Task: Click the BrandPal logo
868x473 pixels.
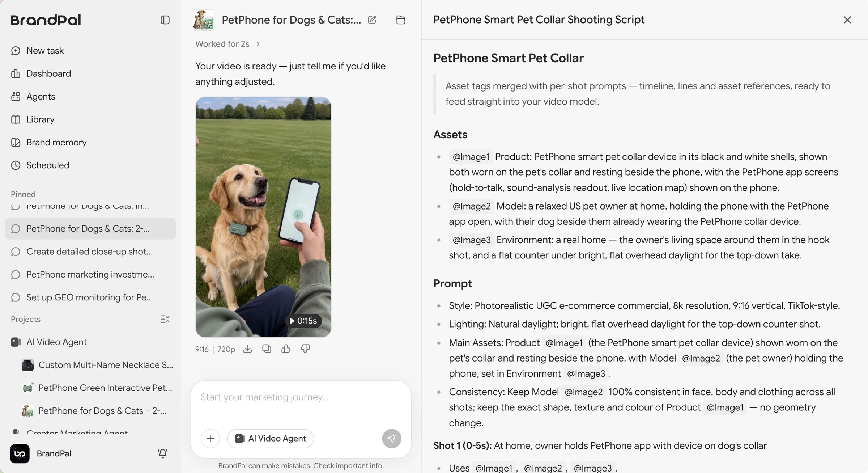Action: (46, 20)
